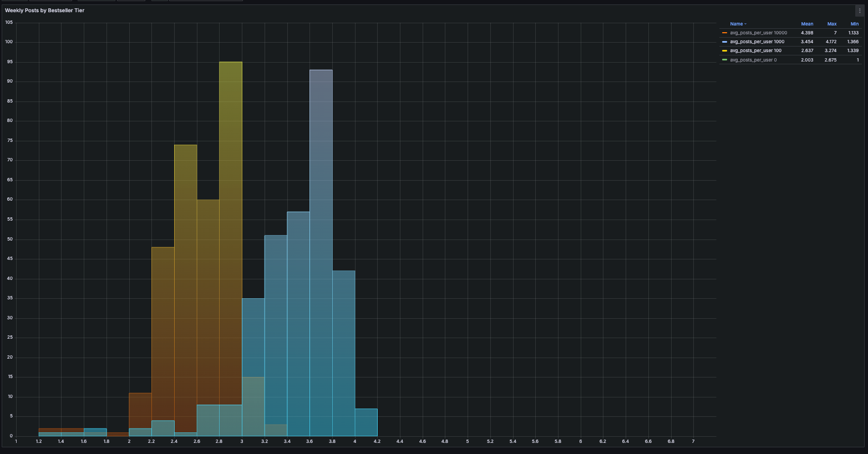This screenshot has height=454, width=868.
Task: Click the Weekly Posts by Bestseller Tier title
Action: coord(45,11)
